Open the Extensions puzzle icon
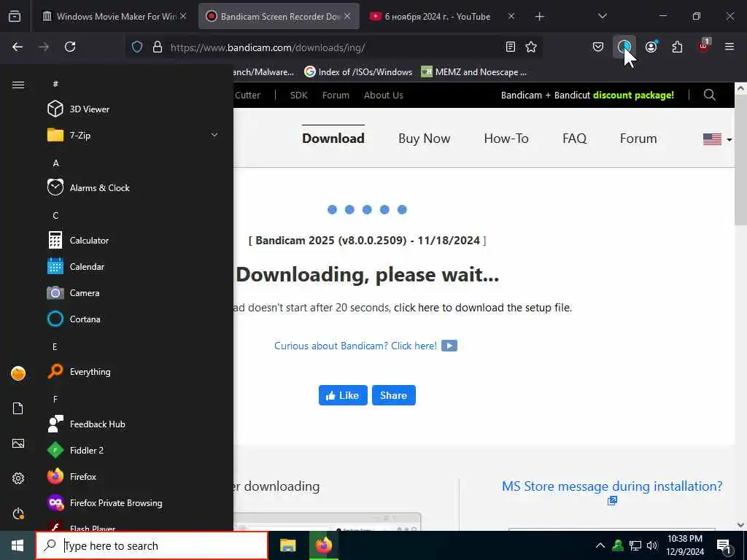 [677, 47]
